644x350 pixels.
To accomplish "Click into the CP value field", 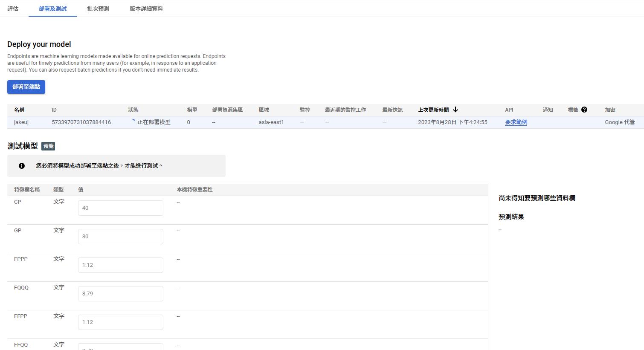I will coord(120,208).
